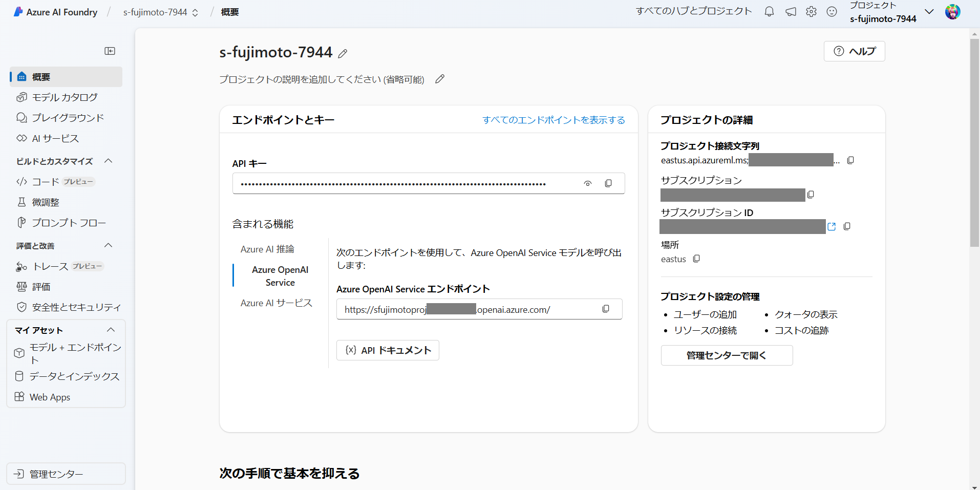Click すべてのハブとプロジェクト link
Image resolution: width=980 pixels, height=490 pixels.
pyautogui.click(x=694, y=11)
